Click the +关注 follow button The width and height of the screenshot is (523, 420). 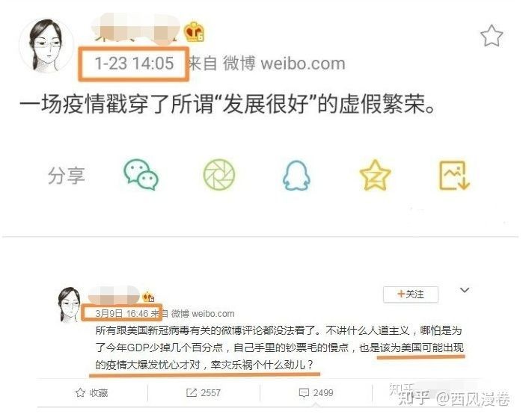pos(411,294)
